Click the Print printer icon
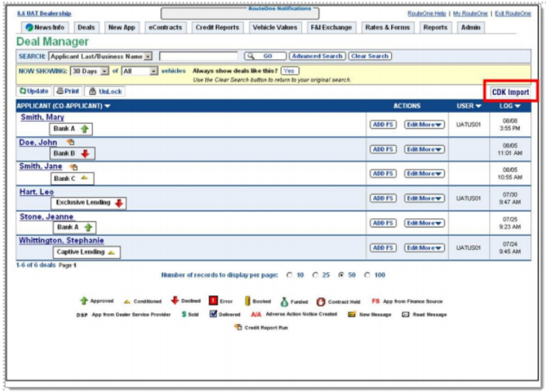The height and width of the screenshot is (392, 546). click(61, 91)
